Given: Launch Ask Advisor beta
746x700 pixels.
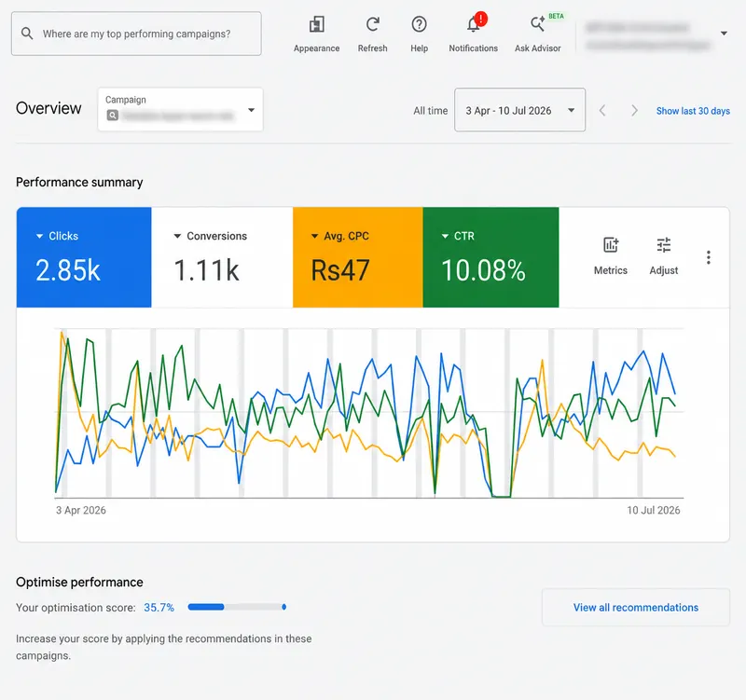Looking at the screenshot, I should coord(538,24).
